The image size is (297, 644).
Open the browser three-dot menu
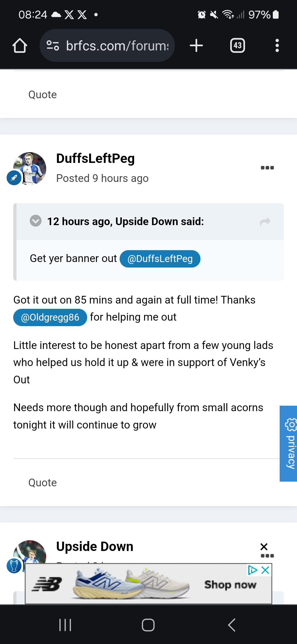tap(277, 45)
